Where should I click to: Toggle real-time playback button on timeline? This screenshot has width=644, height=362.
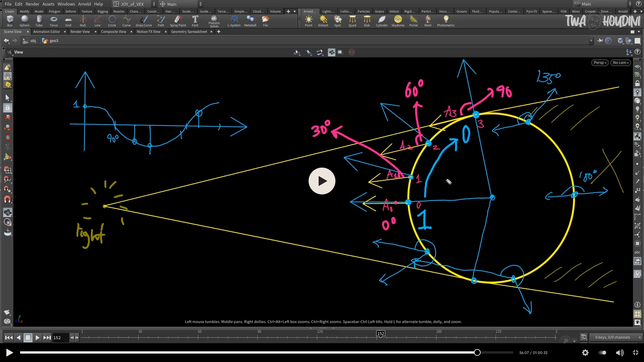point(584,337)
